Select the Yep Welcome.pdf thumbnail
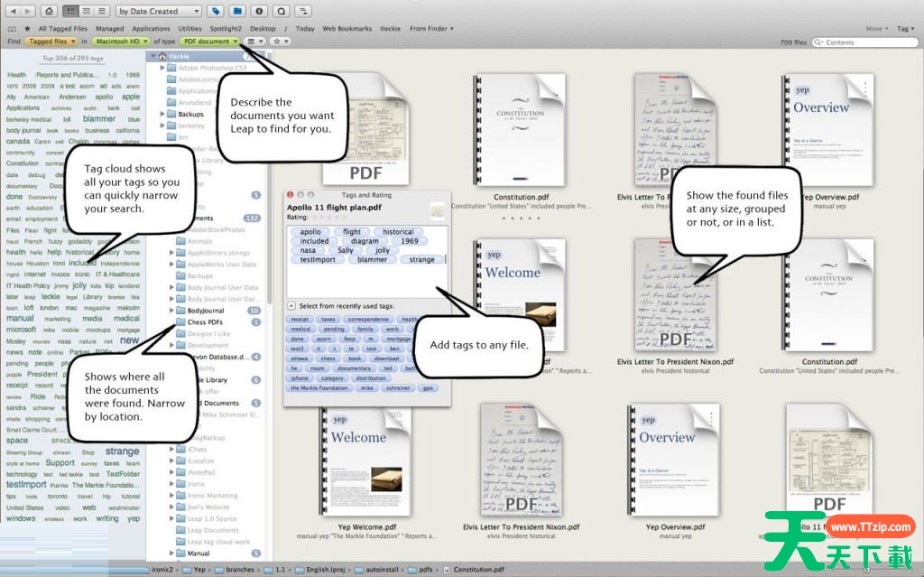 pos(366,461)
